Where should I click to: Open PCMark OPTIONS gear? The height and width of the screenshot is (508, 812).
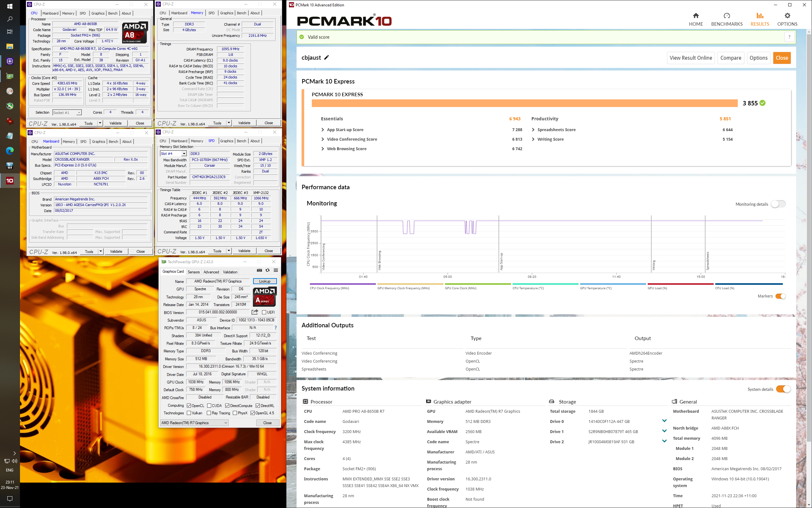787,19
